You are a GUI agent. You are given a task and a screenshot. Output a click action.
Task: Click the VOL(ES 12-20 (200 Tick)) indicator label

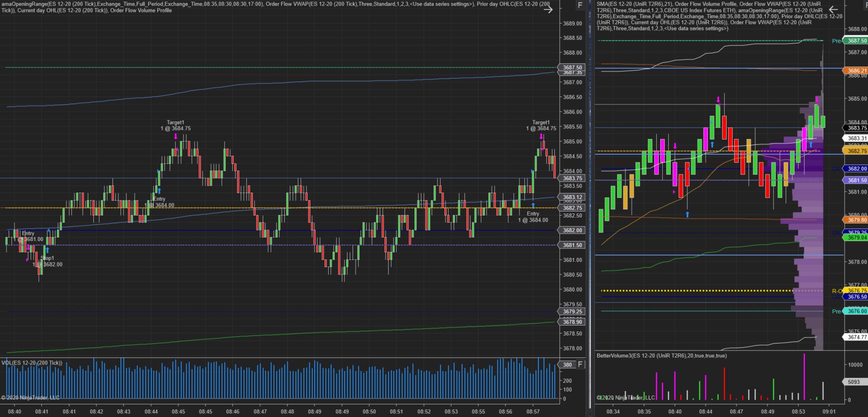click(31, 363)
